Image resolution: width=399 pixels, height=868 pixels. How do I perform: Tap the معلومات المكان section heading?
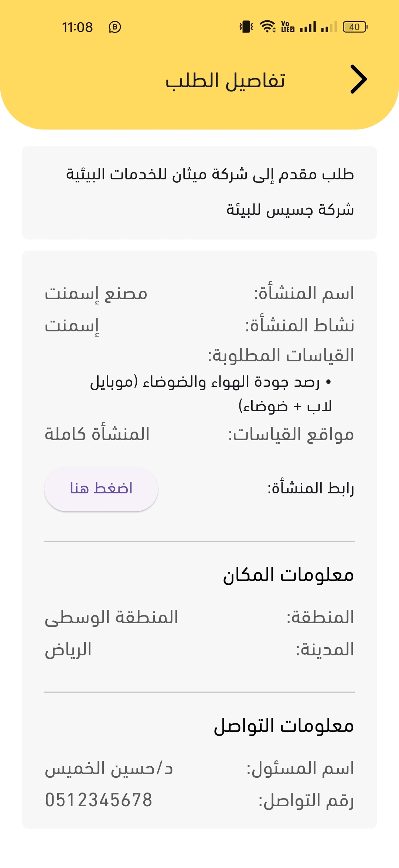pyautogui.click(x=289, y=575)
